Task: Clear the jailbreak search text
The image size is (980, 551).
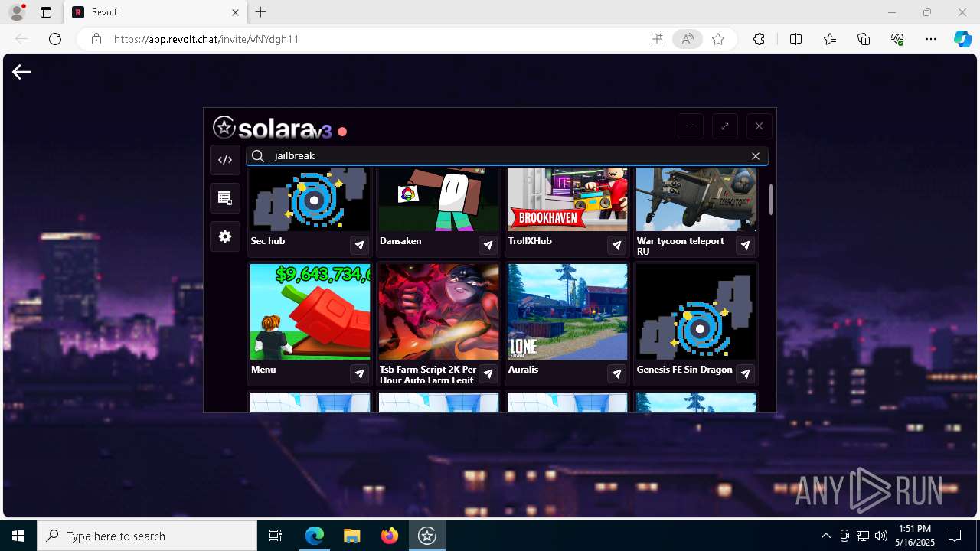Action: (756, 156)
